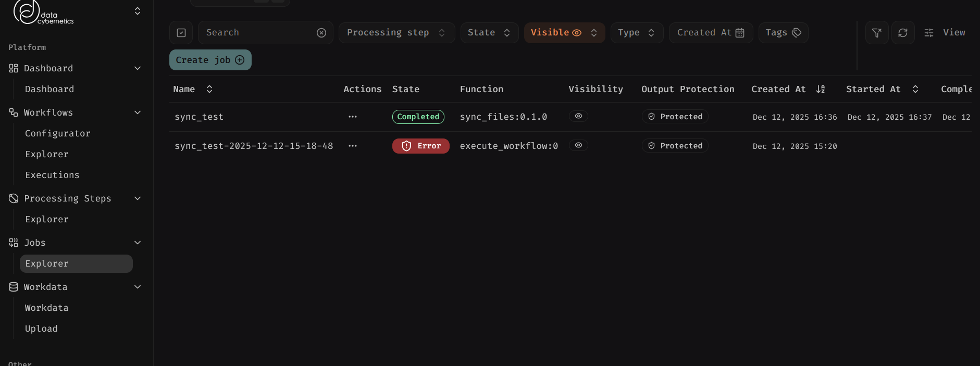Click the Create job button
The image size is (980, 366).
[210, 60]
